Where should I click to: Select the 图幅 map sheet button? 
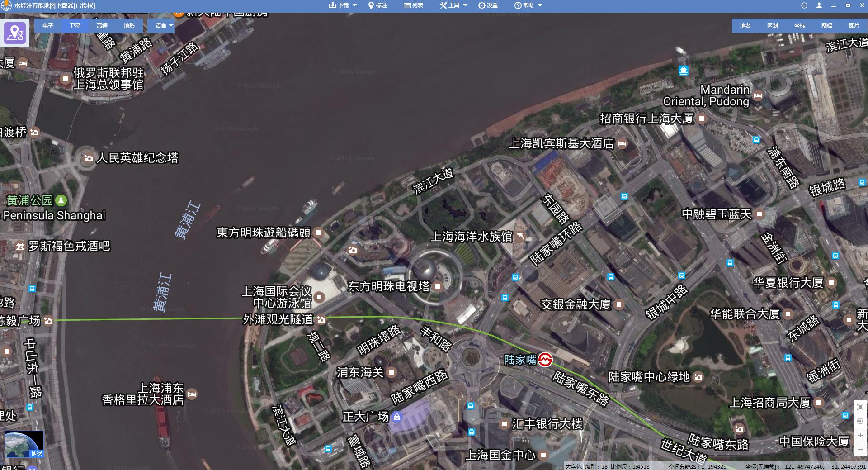tap(827, 26)
